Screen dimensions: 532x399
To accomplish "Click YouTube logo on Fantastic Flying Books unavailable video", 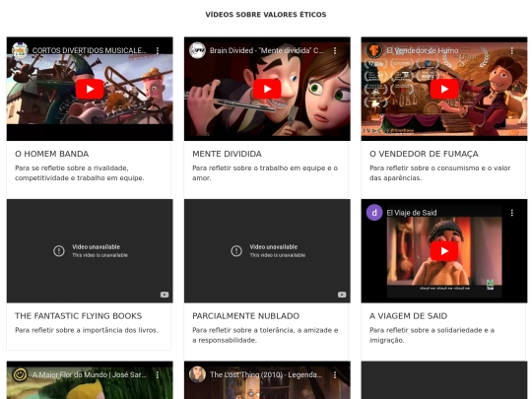I will click(165, 295).
